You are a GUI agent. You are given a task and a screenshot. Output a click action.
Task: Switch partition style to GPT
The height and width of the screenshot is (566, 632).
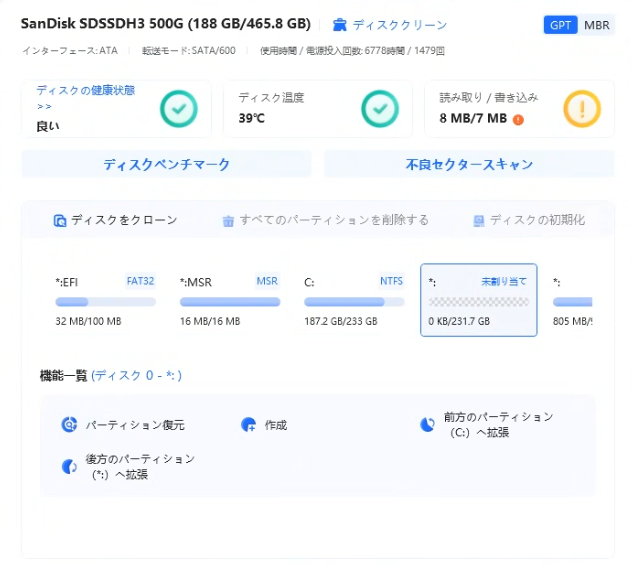tap(560, 25)
